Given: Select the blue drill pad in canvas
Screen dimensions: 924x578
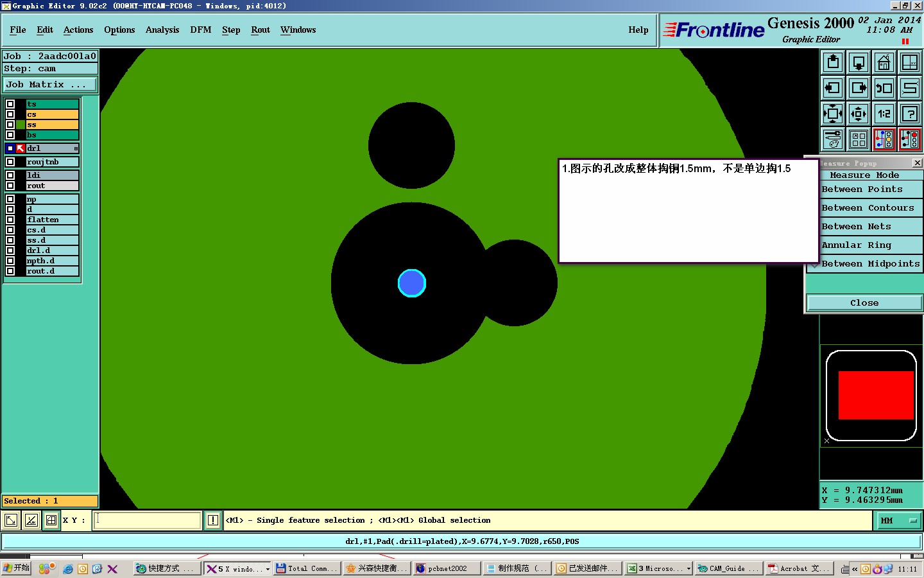Looking at the screenshot, I should coord(412,283).
